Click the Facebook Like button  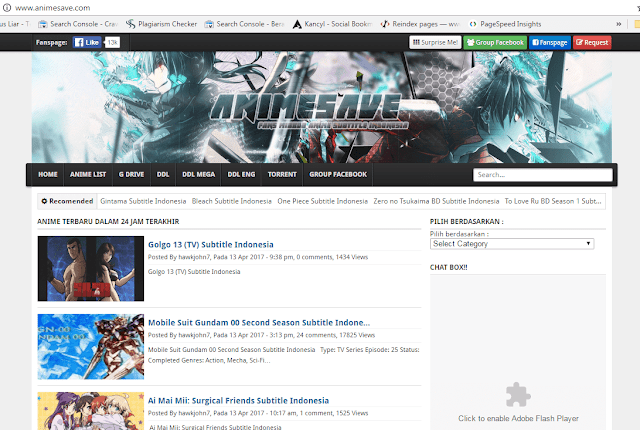click(x=87, y=42)
